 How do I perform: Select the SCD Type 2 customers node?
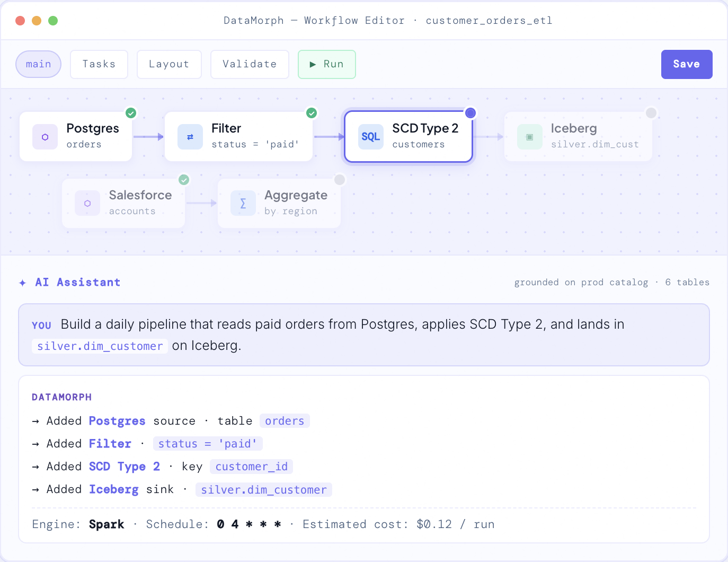point(409,137)
